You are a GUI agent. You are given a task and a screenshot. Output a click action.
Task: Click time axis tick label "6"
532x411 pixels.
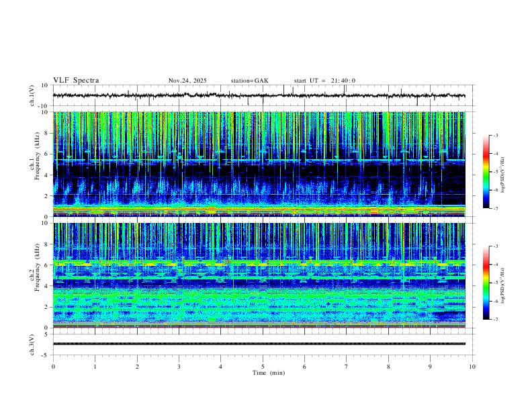click(304, 367)
